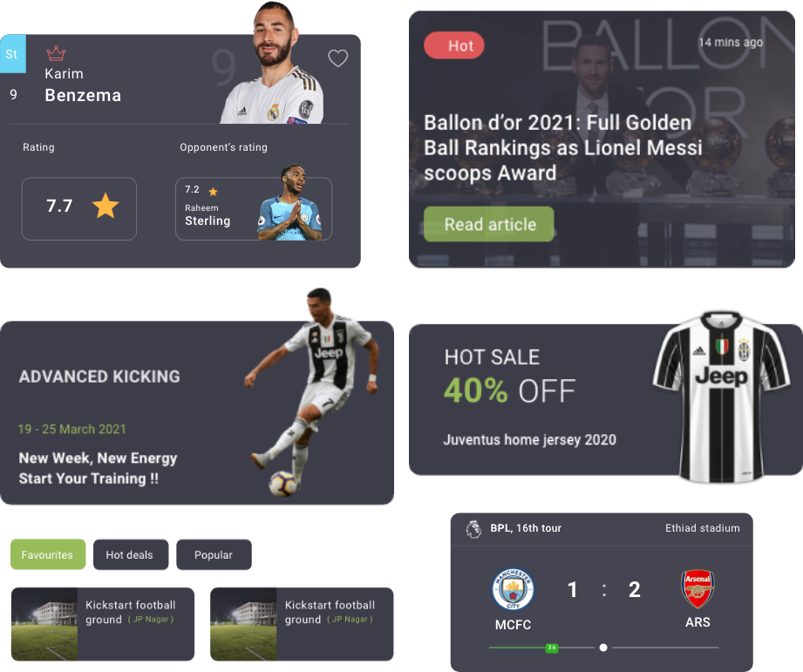The width and height of the screenshot is (803, 672).
Task: Open Raheem Sterling opponent rating card
Action: [254, 209]
